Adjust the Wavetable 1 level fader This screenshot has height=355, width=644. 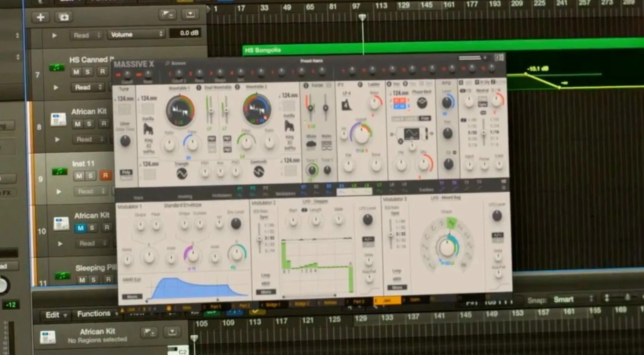coord(210,109)
